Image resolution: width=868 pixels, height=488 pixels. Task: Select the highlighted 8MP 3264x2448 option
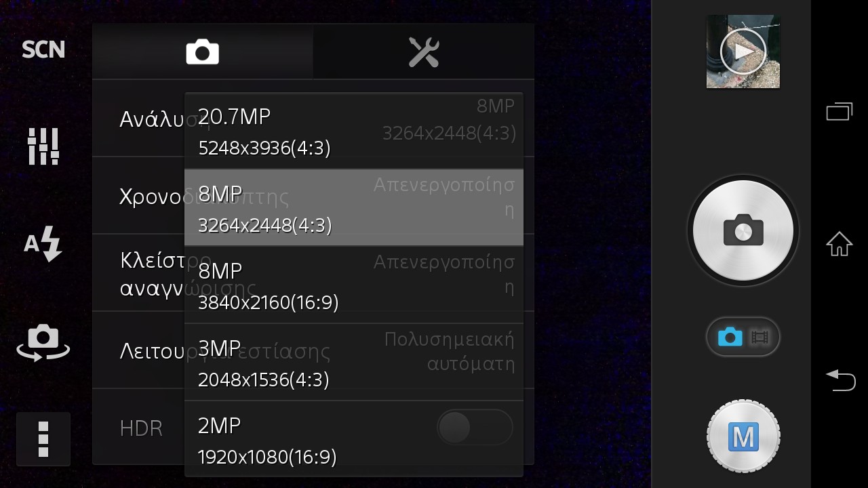tap(354, 207)
